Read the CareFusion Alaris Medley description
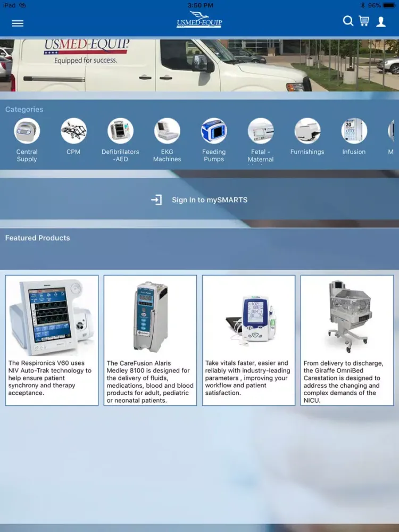The width and height of the screenshot is (399, 532). coord(150,381)
